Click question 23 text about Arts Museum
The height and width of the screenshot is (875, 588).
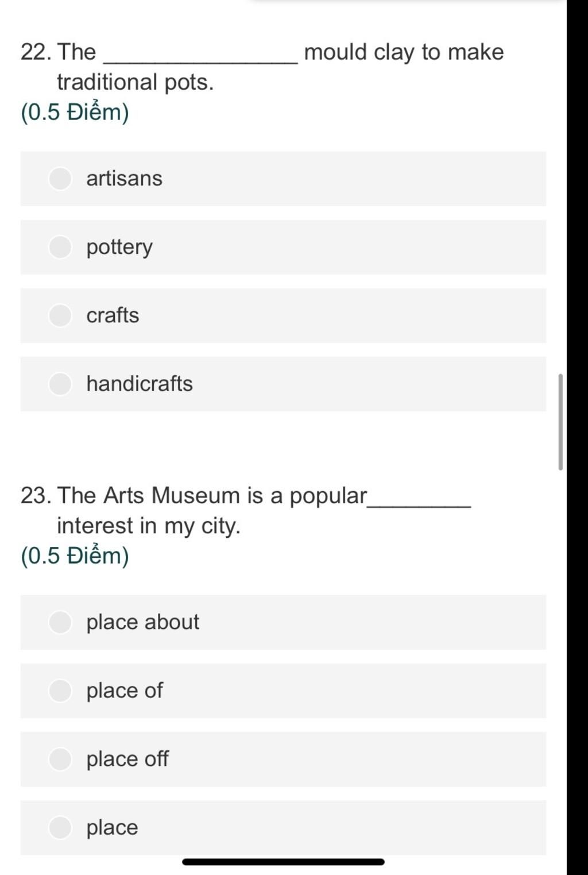click(x=246, y=510)
